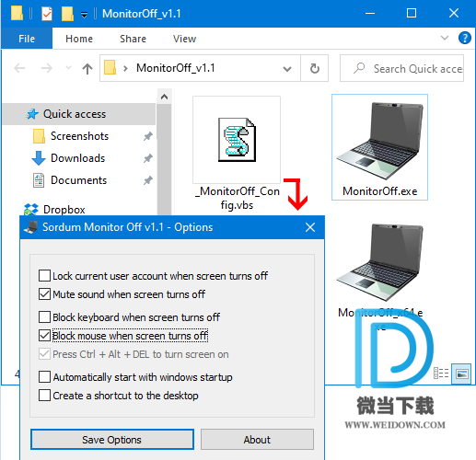The width and height of the screenshot is (476, 460).
Task: Select the MonitorOff_x64.exe laptop icon
Action: [379, 263]
